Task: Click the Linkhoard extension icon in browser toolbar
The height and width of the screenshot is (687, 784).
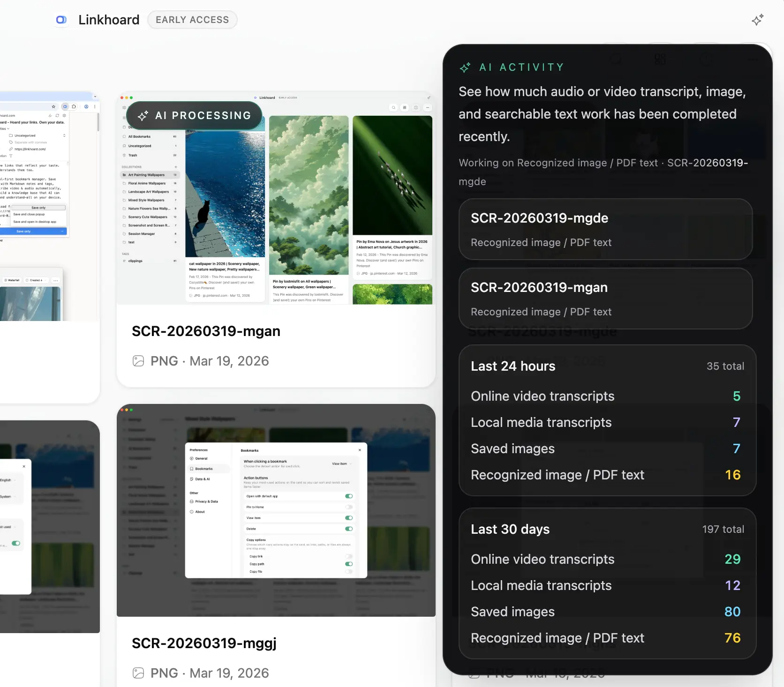Action: [65, 107]
